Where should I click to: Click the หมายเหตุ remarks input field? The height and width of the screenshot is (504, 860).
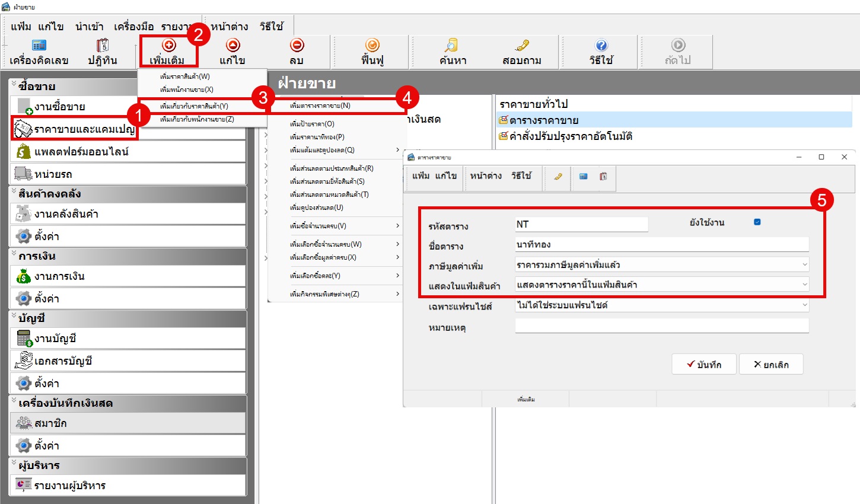tap(661, 326)
